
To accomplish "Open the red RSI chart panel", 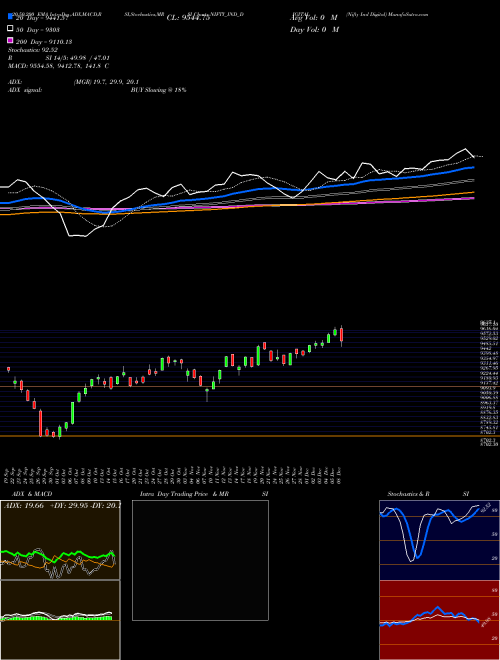I will 439,620.
